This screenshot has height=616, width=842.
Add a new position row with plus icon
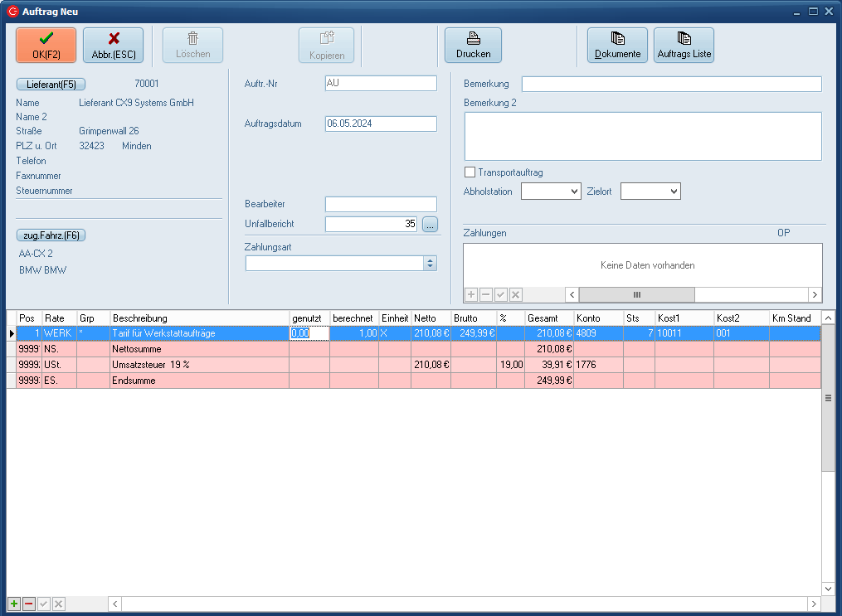coord(14,604)
